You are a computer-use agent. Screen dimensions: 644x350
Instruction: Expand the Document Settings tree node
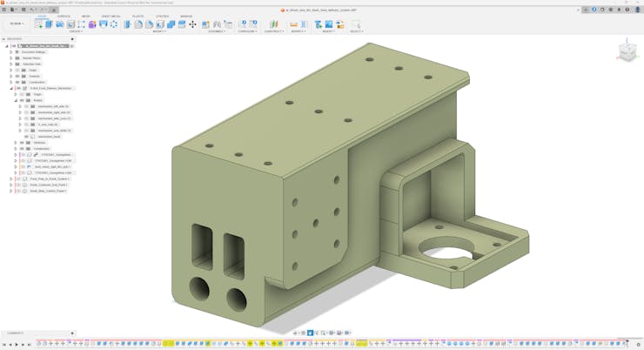coord(11,52)
